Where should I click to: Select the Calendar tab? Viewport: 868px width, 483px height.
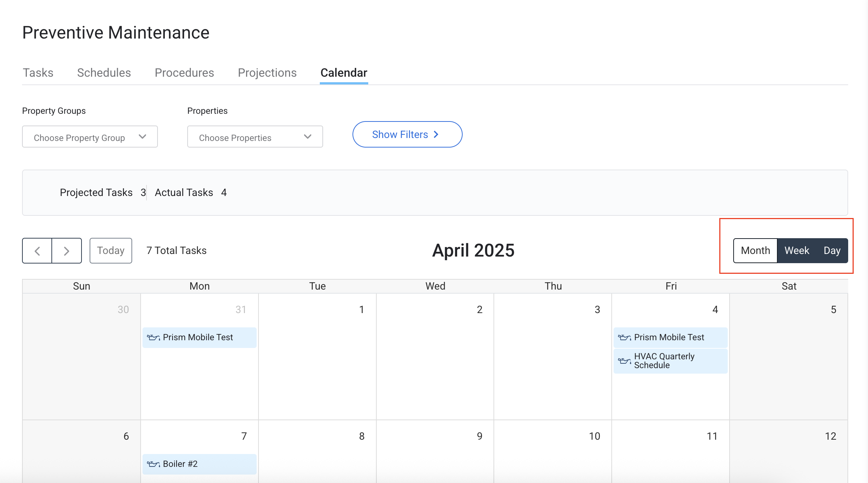pos(344,73)
